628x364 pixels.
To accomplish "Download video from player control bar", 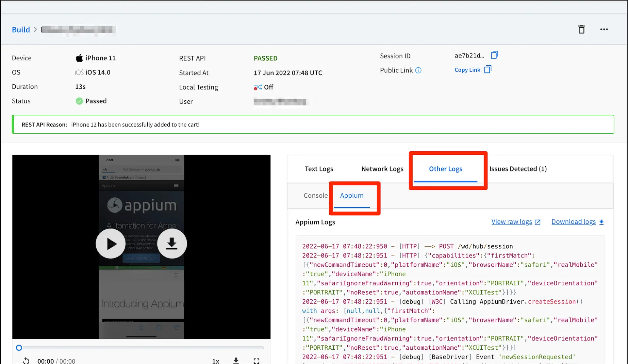I will click(x=236, y=361).
